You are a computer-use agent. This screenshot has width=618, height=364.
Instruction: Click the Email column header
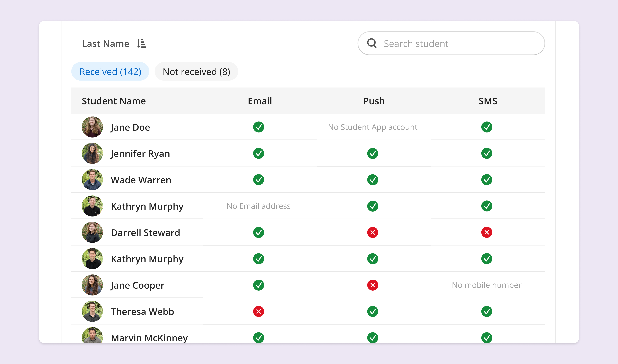[260, 101]
